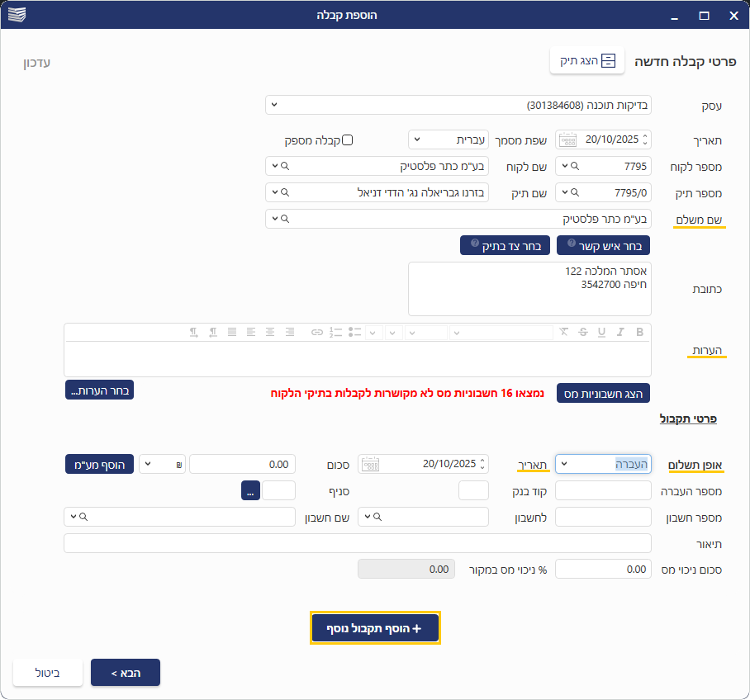The width and height of the screenshot is (750, 700).
Task: Toggle the קבלה מספק checkbox
Action: click(x=348, y=140)
